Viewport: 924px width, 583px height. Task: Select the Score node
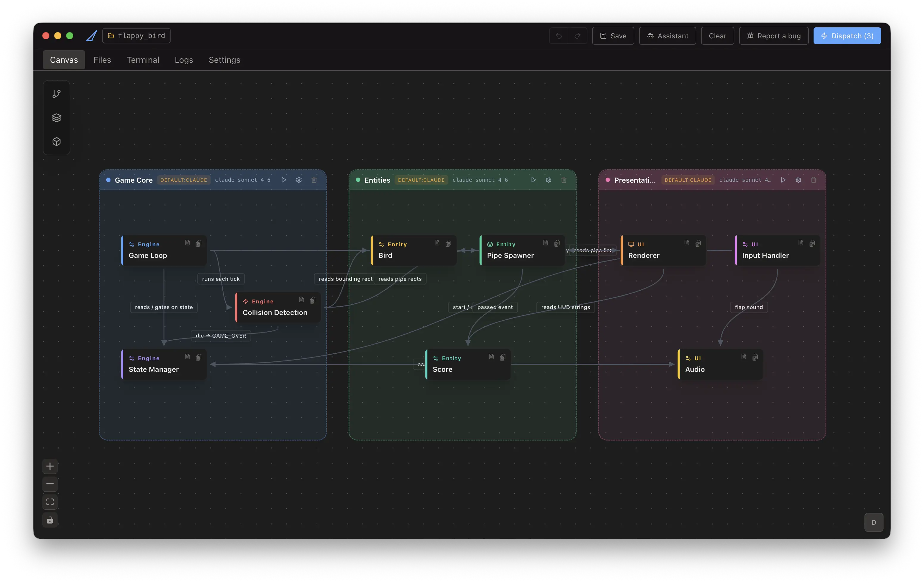(x=468, y=364)
